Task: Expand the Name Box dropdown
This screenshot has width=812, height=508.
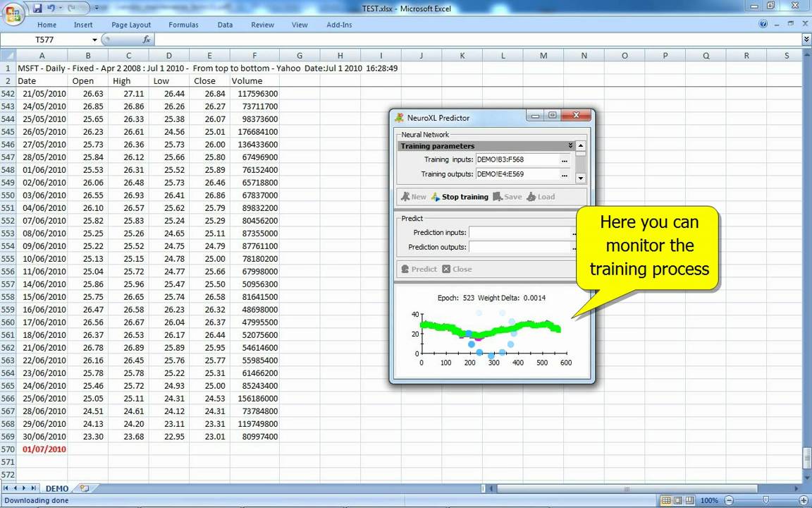Action: [x=94, y=40]
